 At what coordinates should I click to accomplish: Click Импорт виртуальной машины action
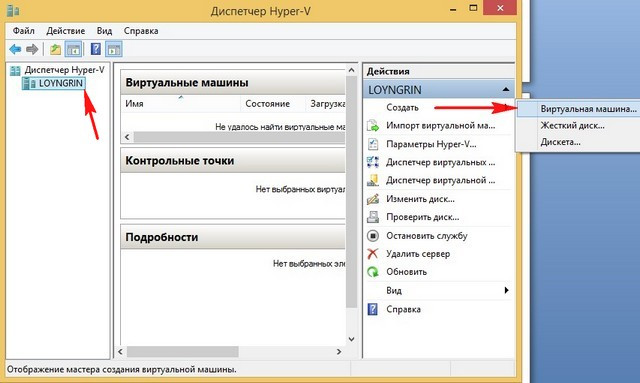click(440, 126)
